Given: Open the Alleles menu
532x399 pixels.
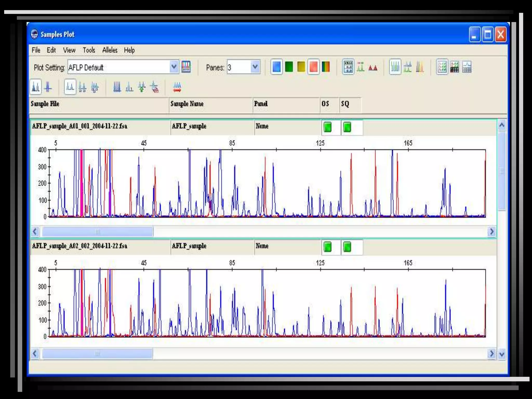Looking at the screenshot, I should click(110, 50).
